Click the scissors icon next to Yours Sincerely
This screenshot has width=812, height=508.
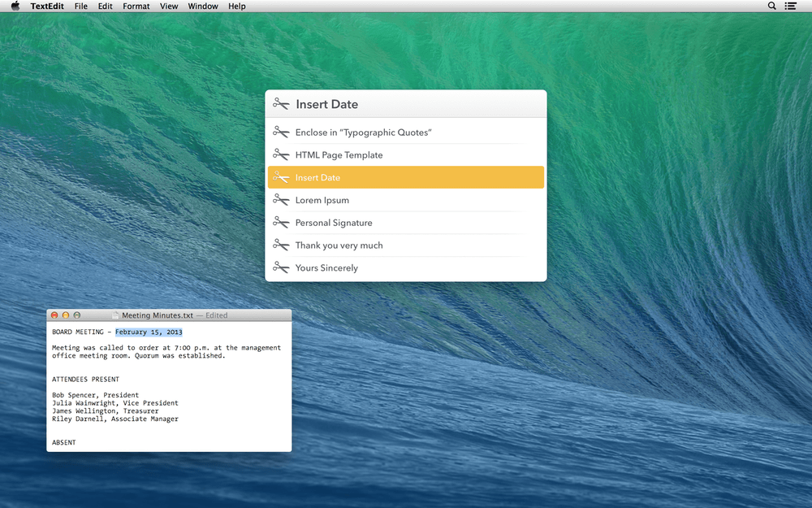(281, 268)
